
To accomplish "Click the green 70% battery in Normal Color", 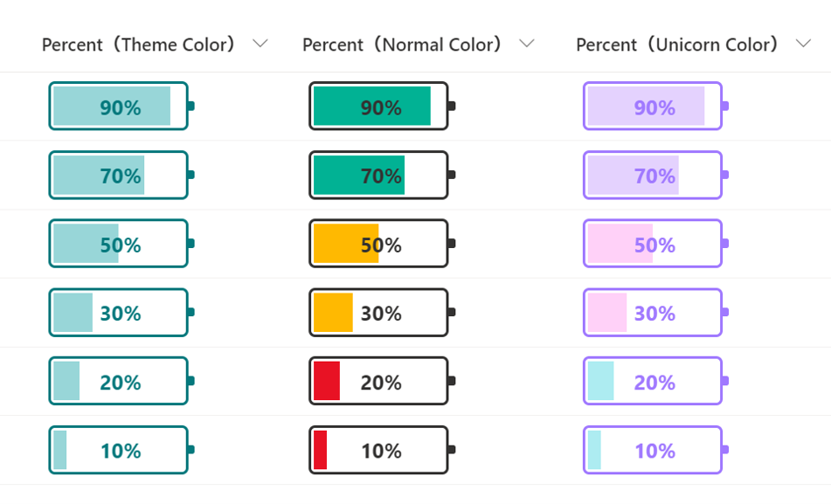I will [382, 175].
